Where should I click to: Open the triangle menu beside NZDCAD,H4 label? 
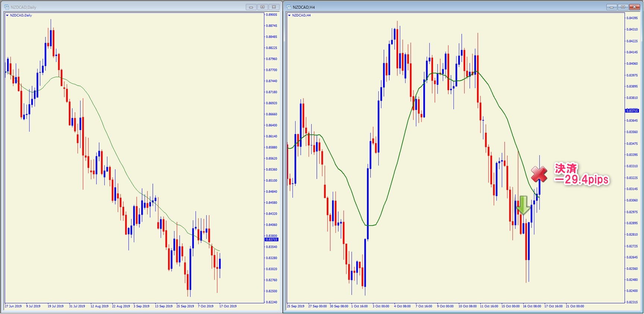tap(289, 15)
